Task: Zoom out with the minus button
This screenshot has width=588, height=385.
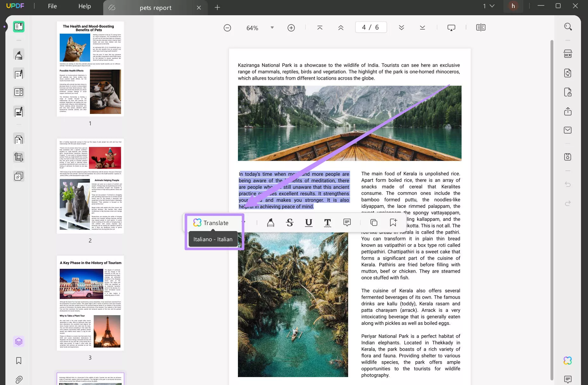Action: pos(227,28)
